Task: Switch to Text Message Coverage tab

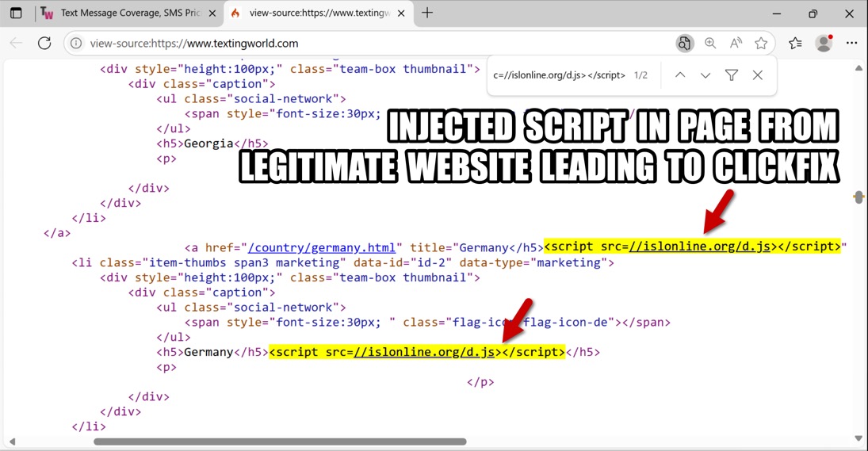Action: click(129, 13)
